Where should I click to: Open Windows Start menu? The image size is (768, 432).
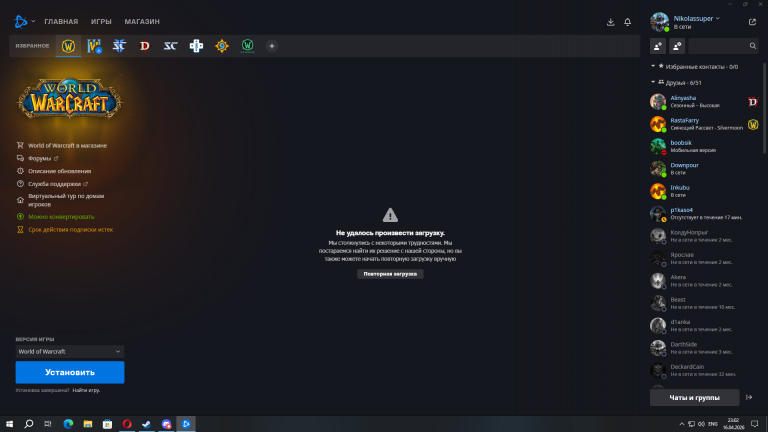pyautogui.click(x=9, y=424)
